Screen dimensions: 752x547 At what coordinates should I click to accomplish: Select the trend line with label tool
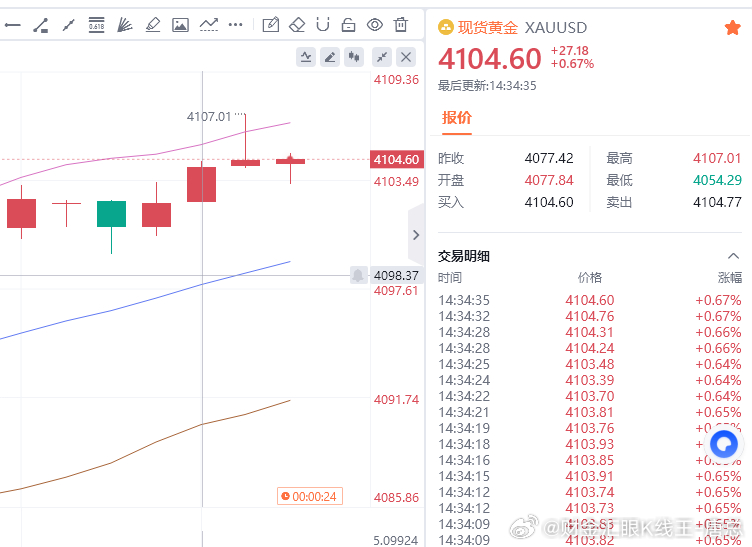(41, 25)
